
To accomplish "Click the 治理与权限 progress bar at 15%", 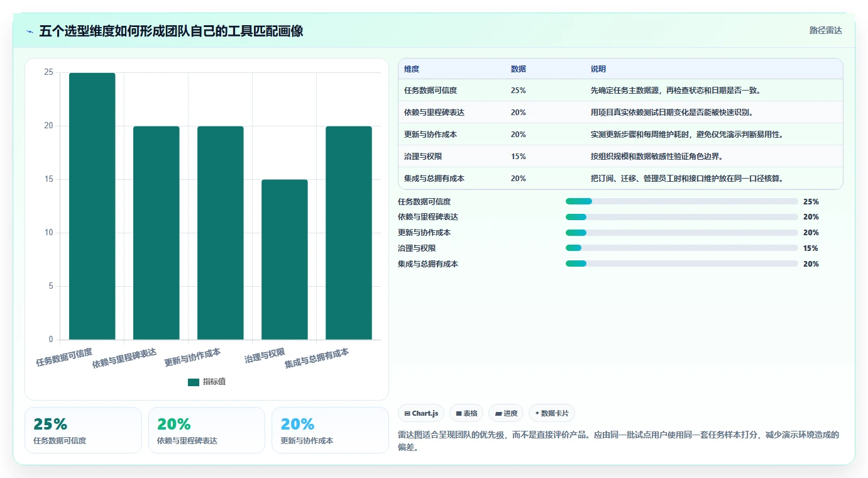I will [682, 248].
